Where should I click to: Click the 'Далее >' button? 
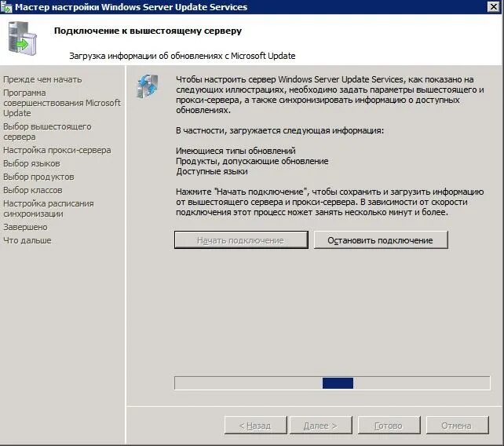click(x=321, y=426)
